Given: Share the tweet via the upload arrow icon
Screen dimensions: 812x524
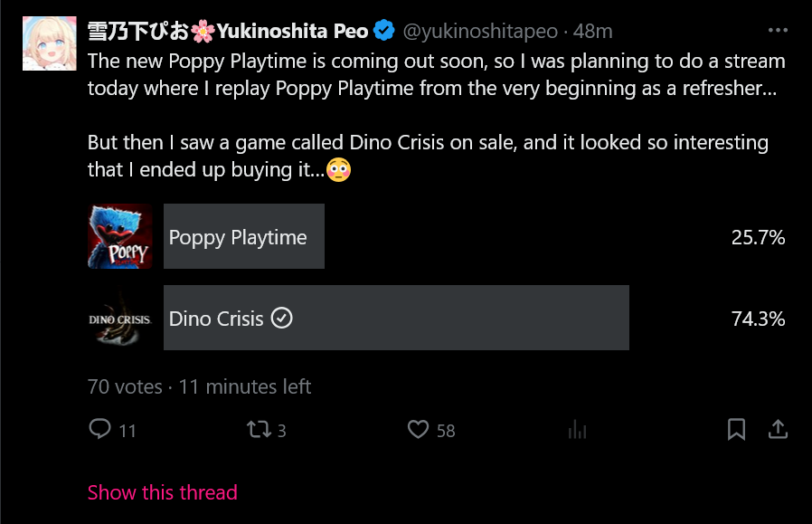Looking at the screenshot, I should pos(778,429).
